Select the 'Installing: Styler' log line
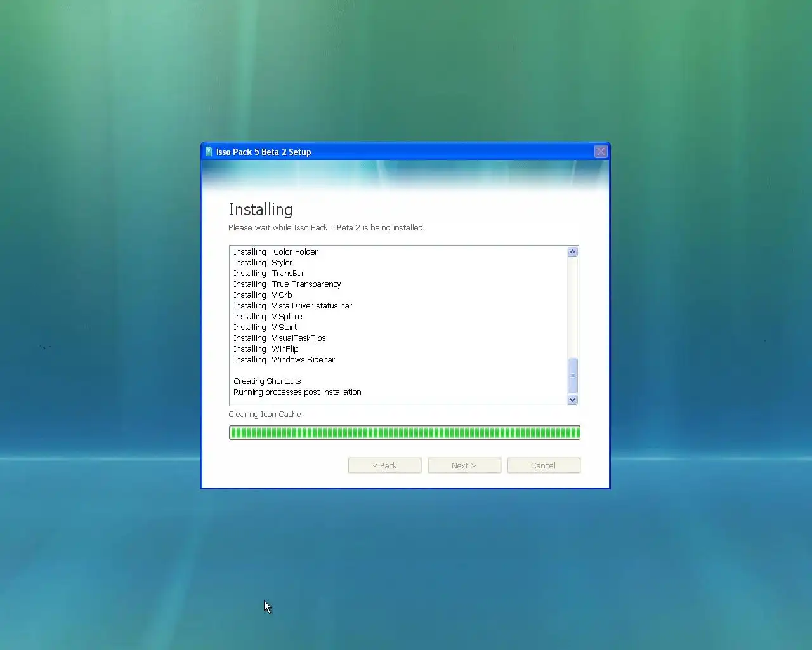 (x=263, y=263)
